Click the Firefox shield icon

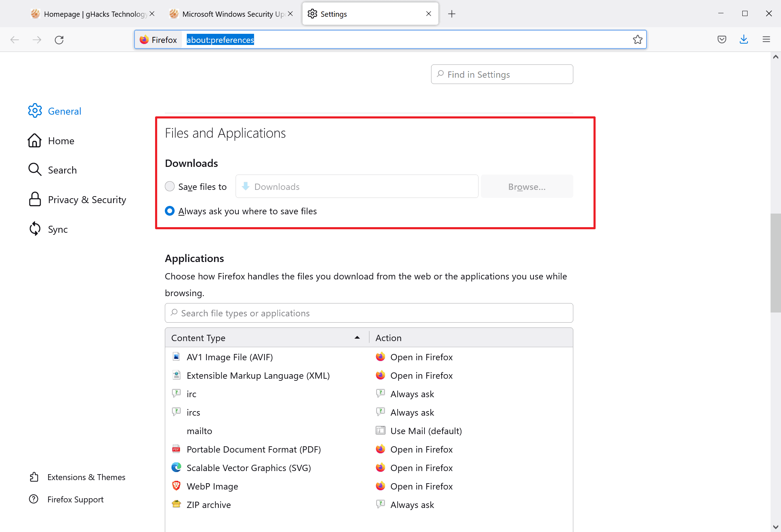pos(722,40)
